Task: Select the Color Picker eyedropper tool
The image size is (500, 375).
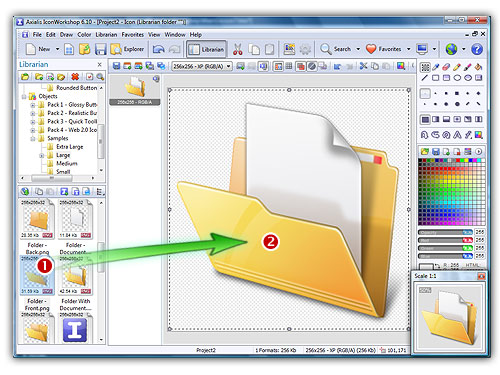Action: [x=436, y=67]
